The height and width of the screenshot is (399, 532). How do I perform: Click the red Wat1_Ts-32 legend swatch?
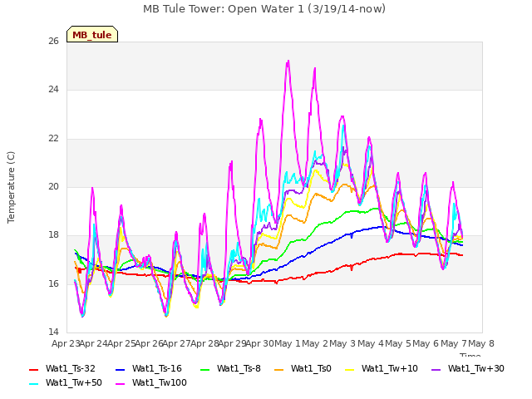coord(33,369)
